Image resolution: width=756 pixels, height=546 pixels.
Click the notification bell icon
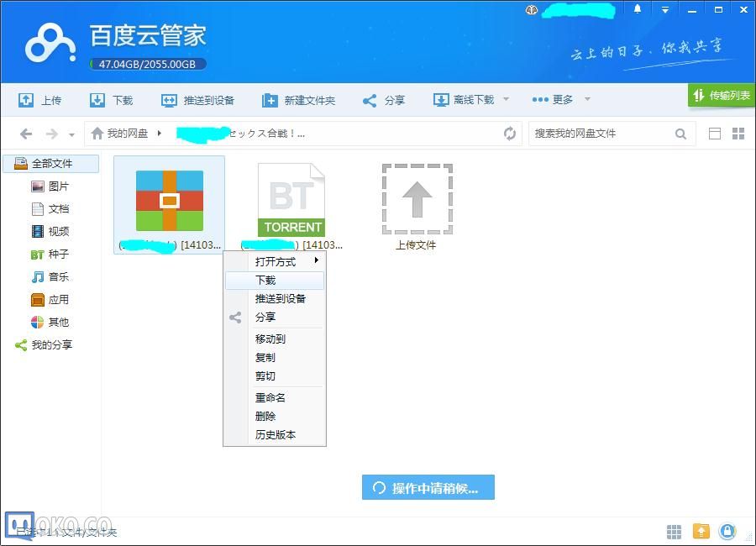pos(638,9)
